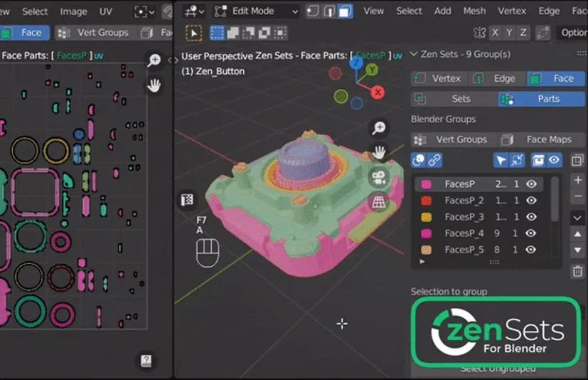Screen dimensions: 588x380
Task: Click FacesP_2 red color swatch
Action: [427, 201]
